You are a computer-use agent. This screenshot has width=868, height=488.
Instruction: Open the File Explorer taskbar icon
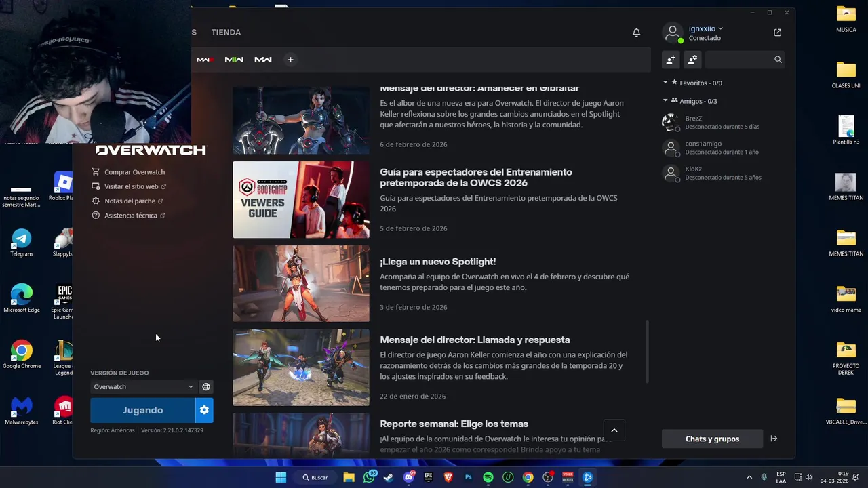(x=349, y=477)
